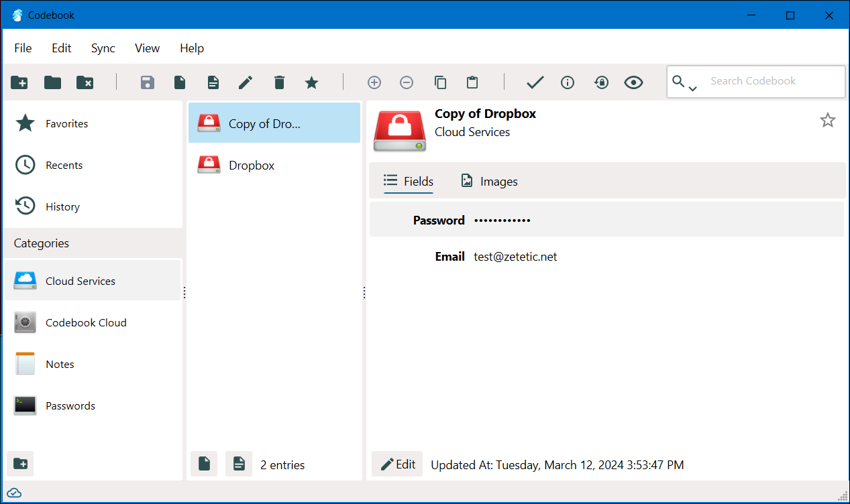Click the cloud sync status icon
The width and height of the screenshot is (850, 504).
click(14, 493)
